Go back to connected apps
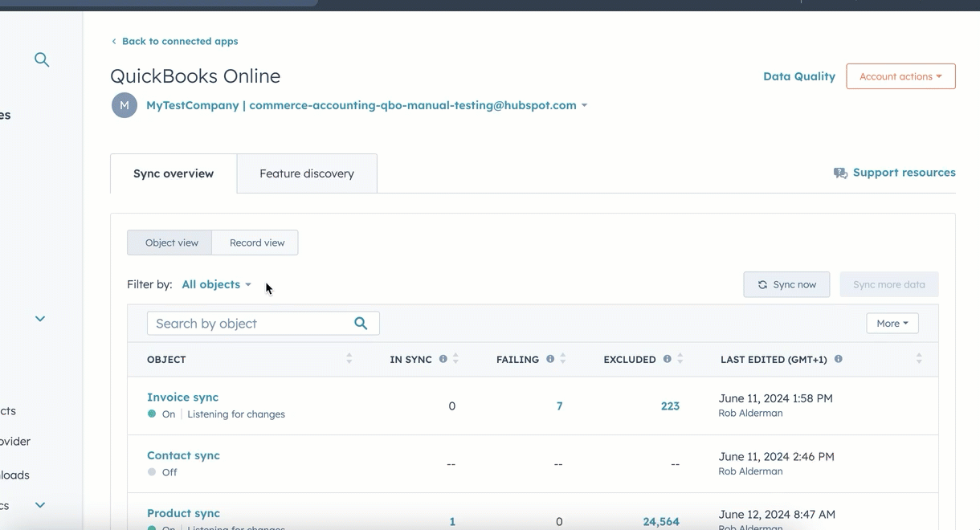Viewport: 980px width, 530px height. [x=180, y=41]
